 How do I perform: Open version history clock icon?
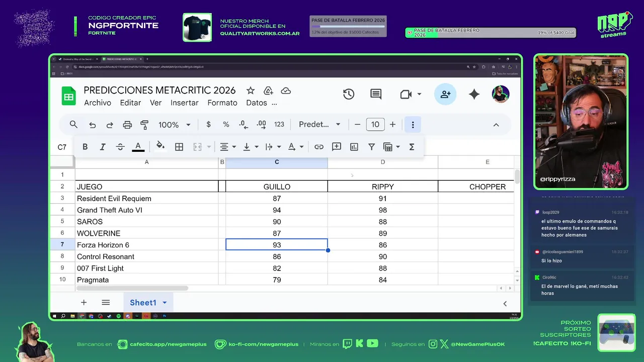[349, 94]
